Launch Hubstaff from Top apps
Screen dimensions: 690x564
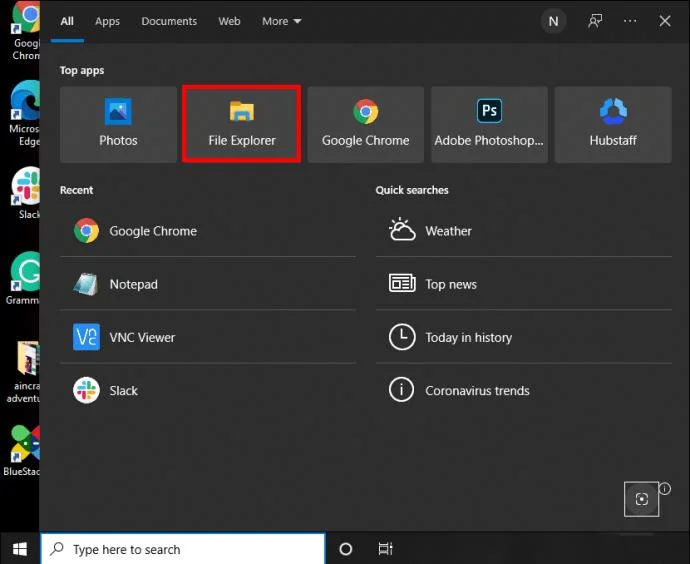coord(613,125)
